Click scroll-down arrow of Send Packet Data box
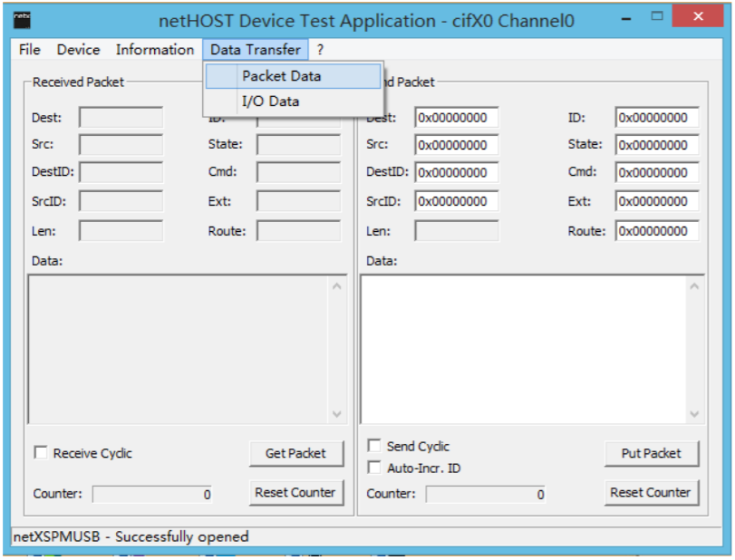Viewport: 735px width, 560px height. point(694,414)
